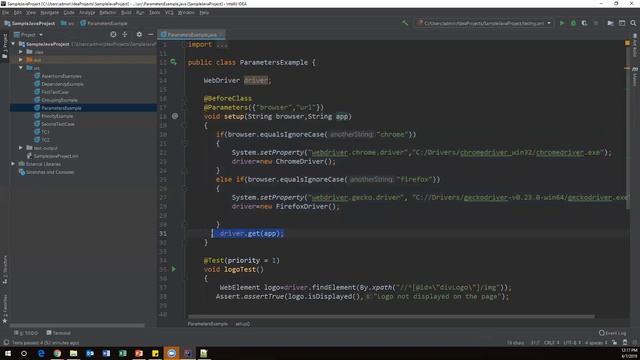Collapse the src folder
This screenshot has height=360, width=640.
pos(21,68)
